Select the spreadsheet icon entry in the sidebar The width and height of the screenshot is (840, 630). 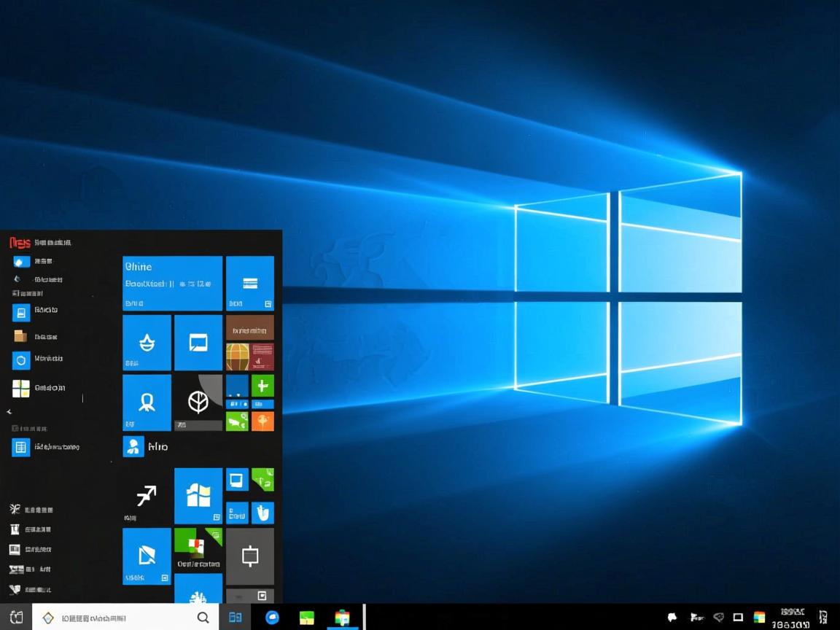[x=20, y=447]
